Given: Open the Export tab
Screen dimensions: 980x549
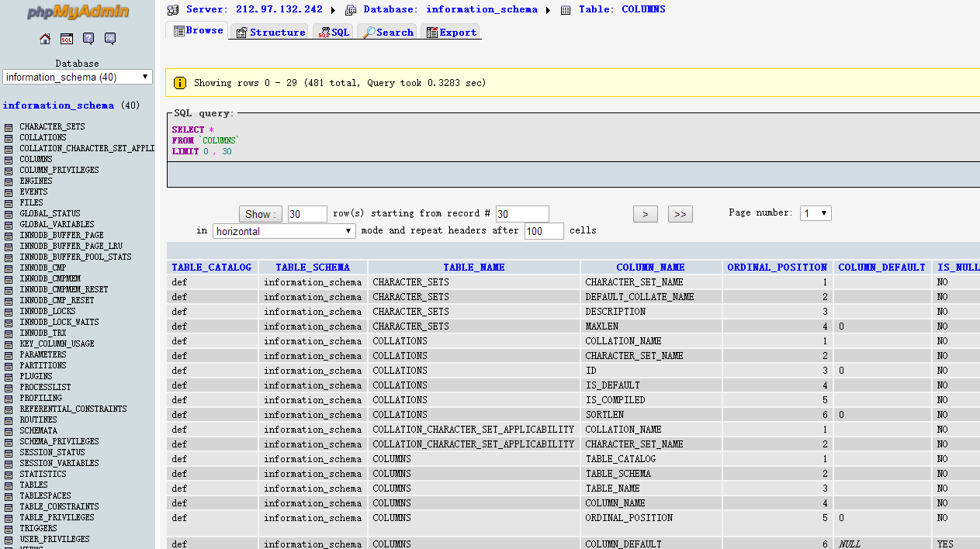Looking at the screenshot, I should click(451, 33).
